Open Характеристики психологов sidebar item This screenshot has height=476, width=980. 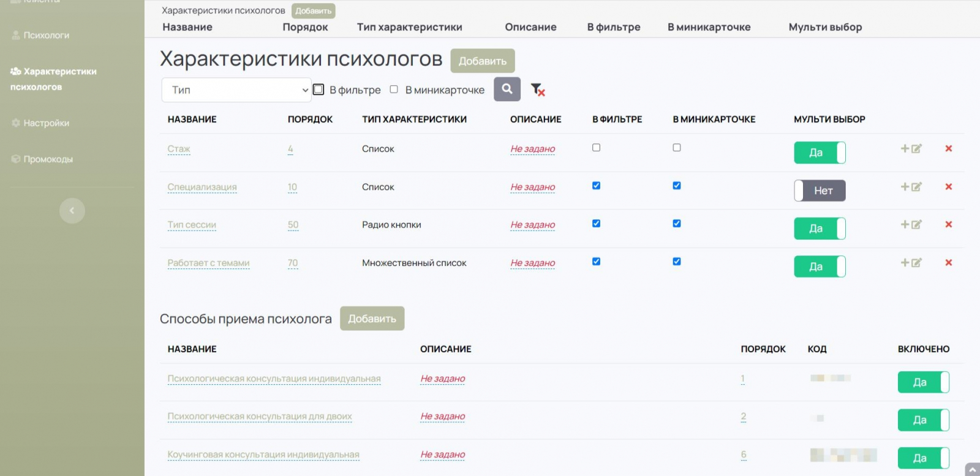coord(53,79)
